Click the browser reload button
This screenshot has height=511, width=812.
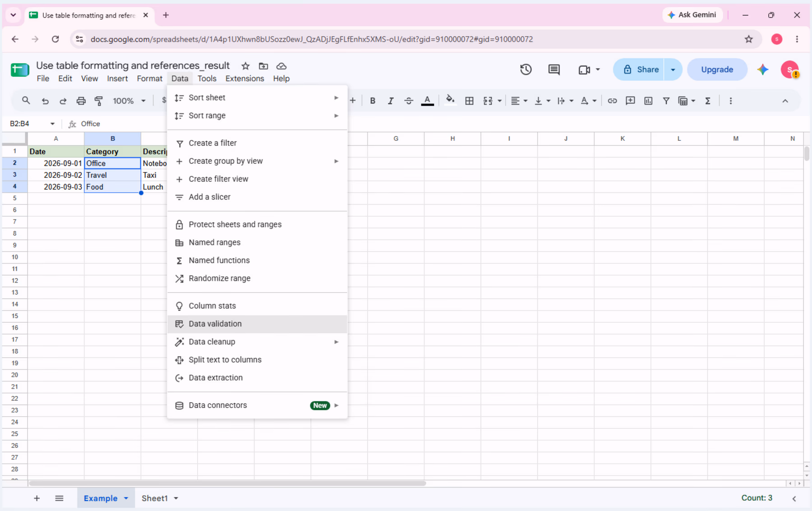[55, 39]
